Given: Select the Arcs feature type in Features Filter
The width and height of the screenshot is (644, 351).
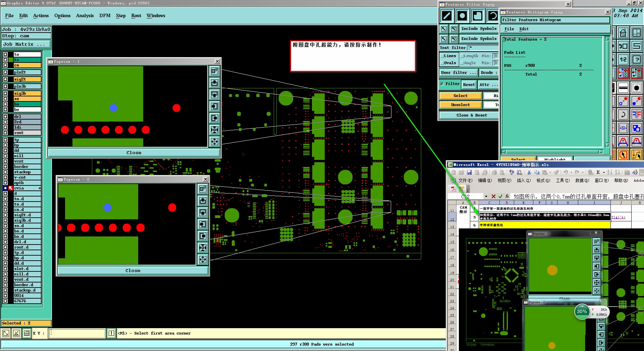Looking at the screenshot, I should click(x=492, y=16).
